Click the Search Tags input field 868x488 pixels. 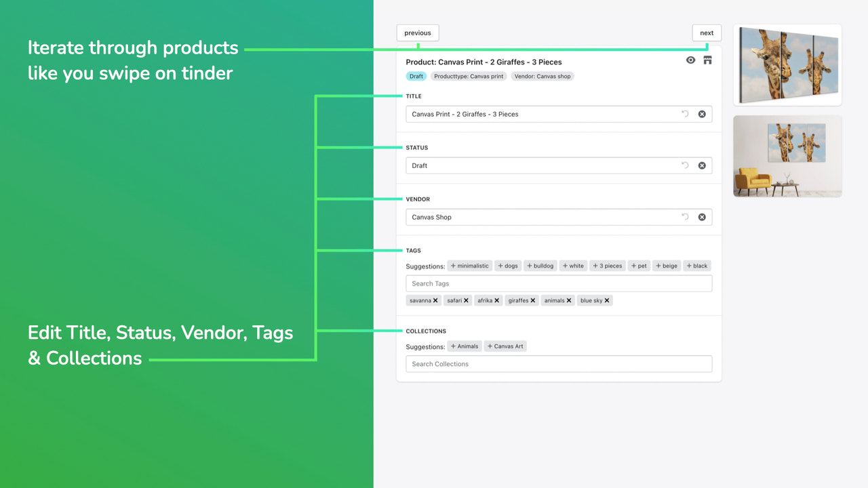click(x=559, y=283)
